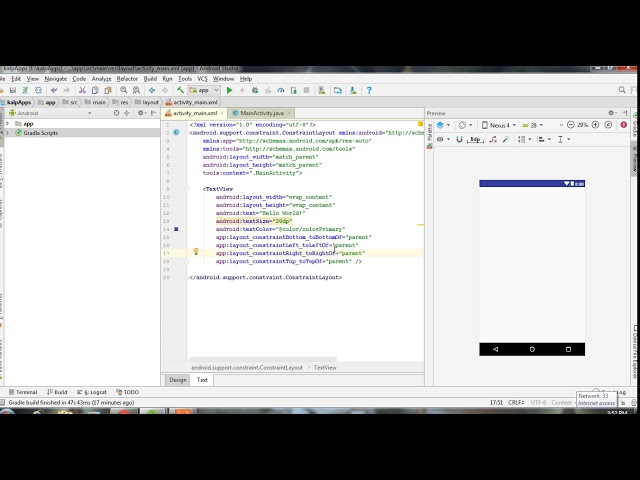Click the colorPrimary color swatch on line 14
This screenshot has height=480, width=640.
(176, 229)
